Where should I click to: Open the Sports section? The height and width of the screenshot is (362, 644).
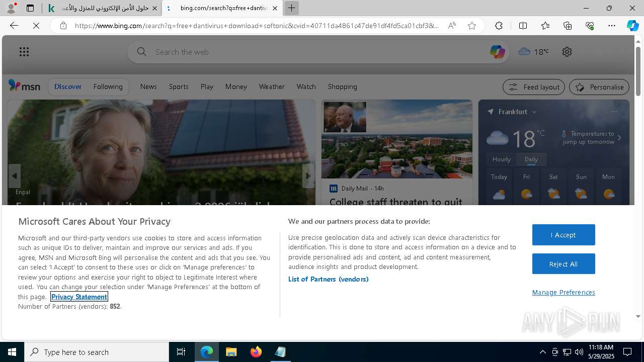[179, 86]
